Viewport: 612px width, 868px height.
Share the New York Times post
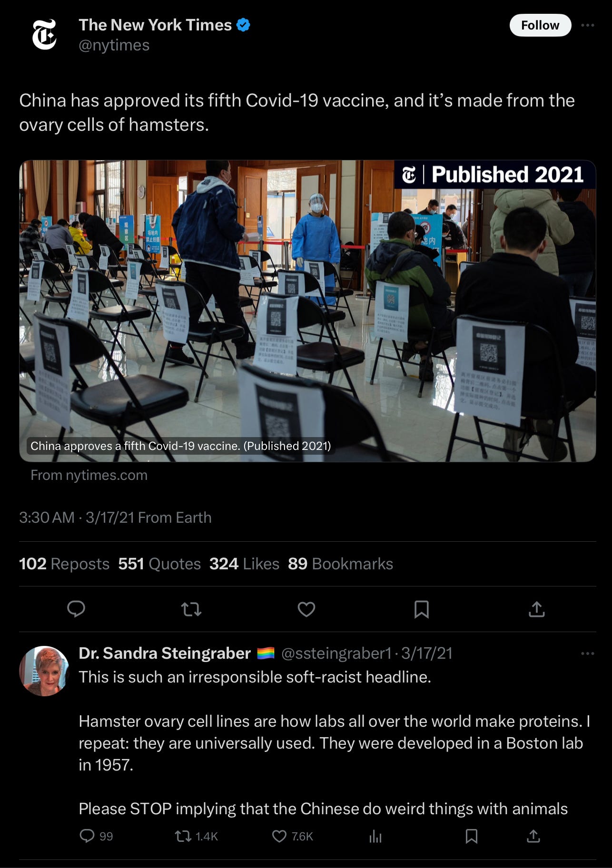tap(537, 609)
